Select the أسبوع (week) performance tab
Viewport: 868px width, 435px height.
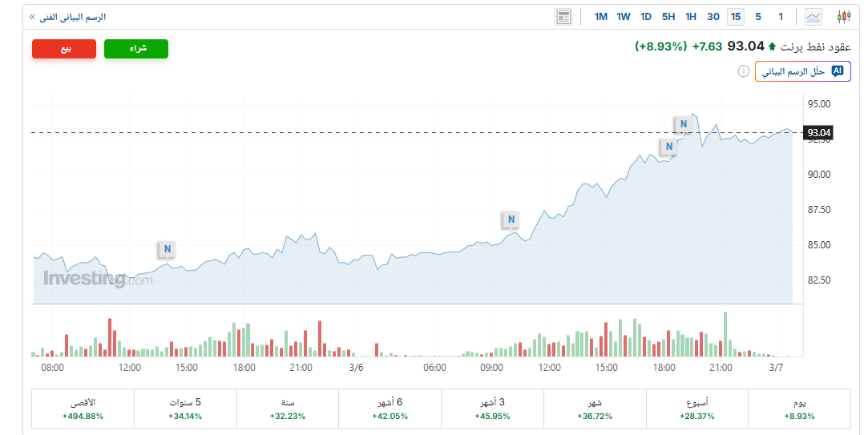point(696,409)
